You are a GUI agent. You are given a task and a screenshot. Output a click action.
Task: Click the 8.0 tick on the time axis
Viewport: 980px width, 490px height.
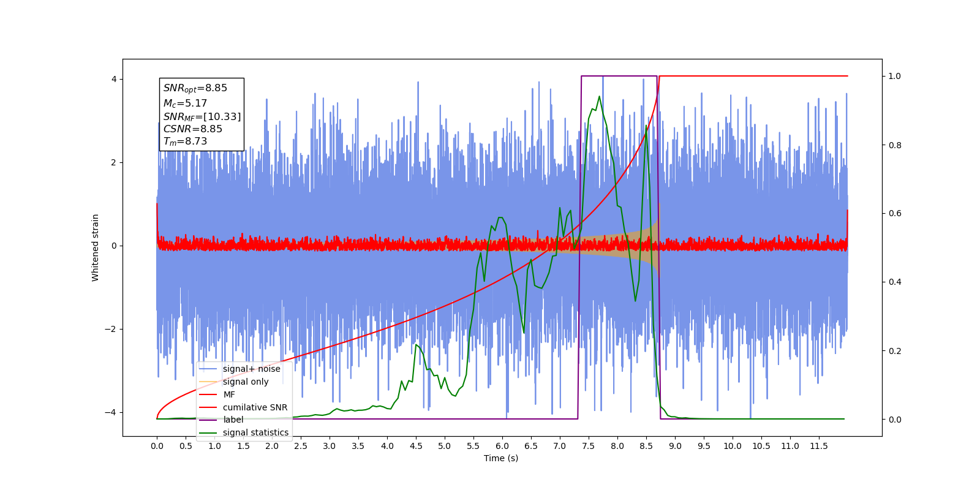[617, 446]
